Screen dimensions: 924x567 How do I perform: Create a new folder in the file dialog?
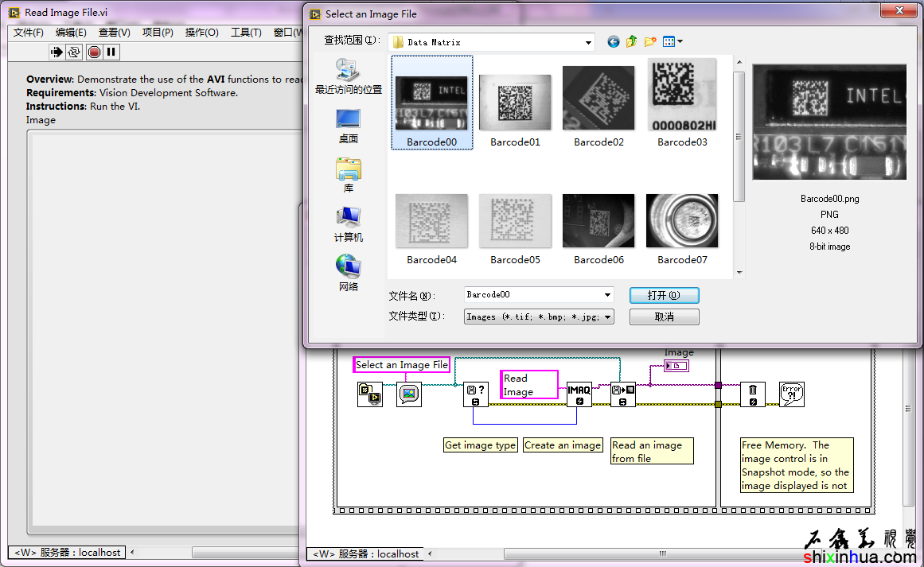coord(650,42)
